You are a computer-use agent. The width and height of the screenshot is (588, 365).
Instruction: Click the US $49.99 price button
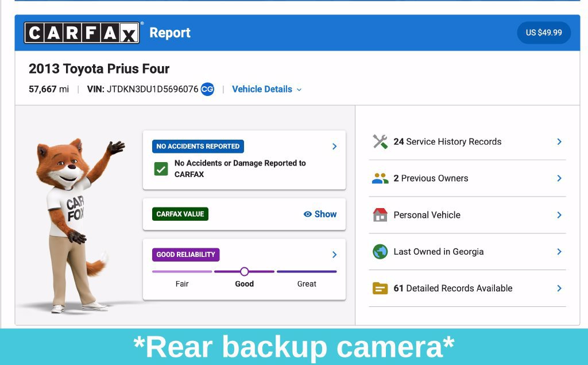pos(544,33)
